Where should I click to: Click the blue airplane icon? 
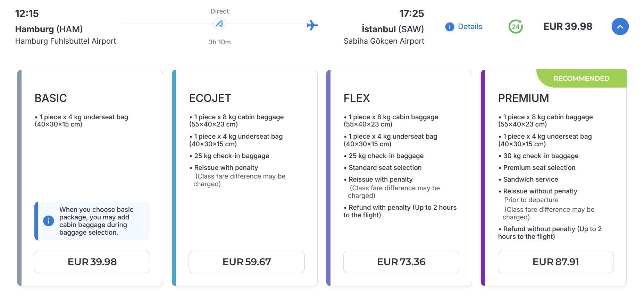click(x=312, y=25)
